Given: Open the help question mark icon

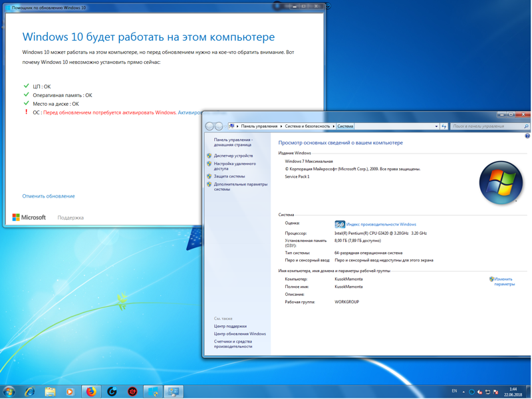Looking at the screenshot, I should point(527,136).
